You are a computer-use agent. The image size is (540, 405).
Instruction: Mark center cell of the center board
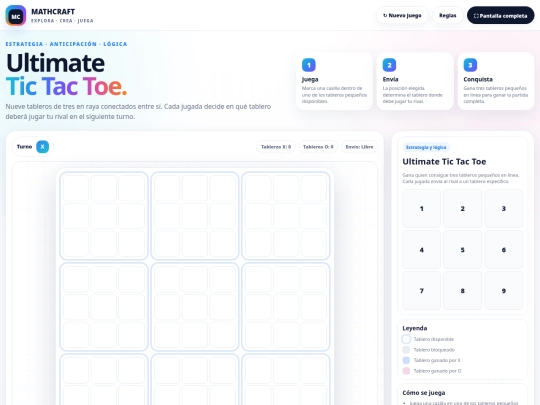tap(195, 307)
